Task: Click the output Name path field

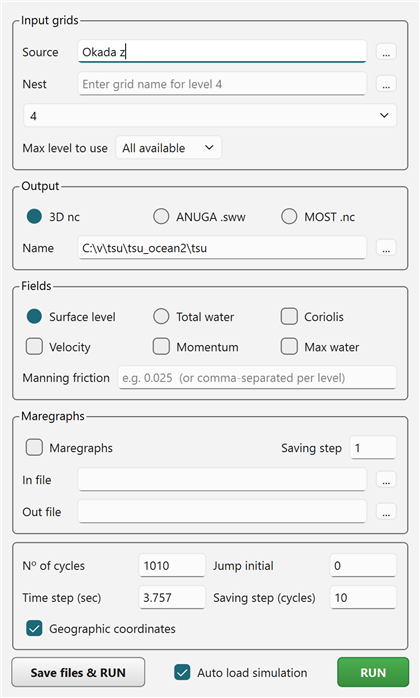Action: tap(222, 248)
